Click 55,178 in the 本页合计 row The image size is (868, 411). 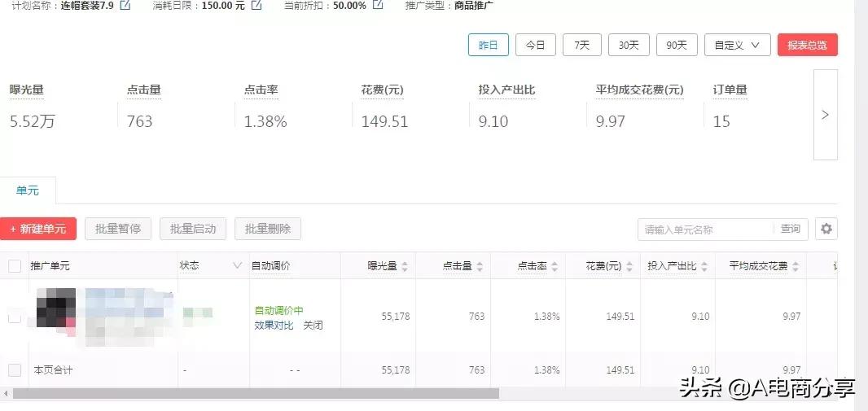(x=396, y=370)
